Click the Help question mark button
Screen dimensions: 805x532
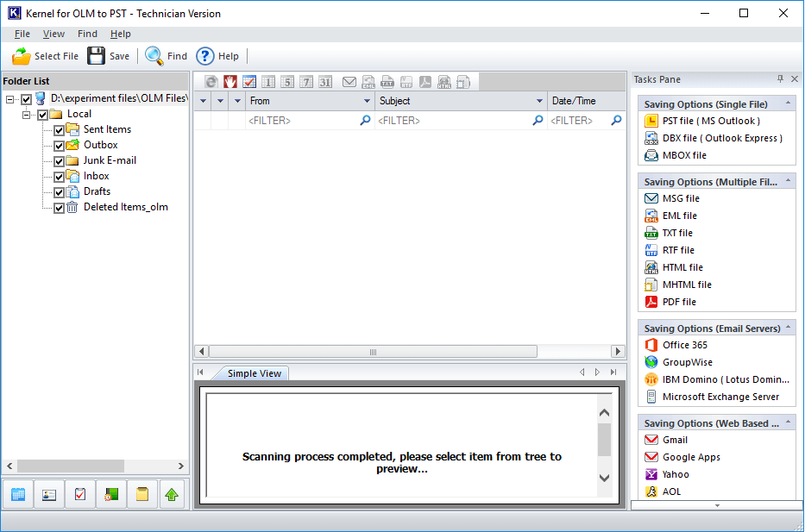click(x=217, y=56)
